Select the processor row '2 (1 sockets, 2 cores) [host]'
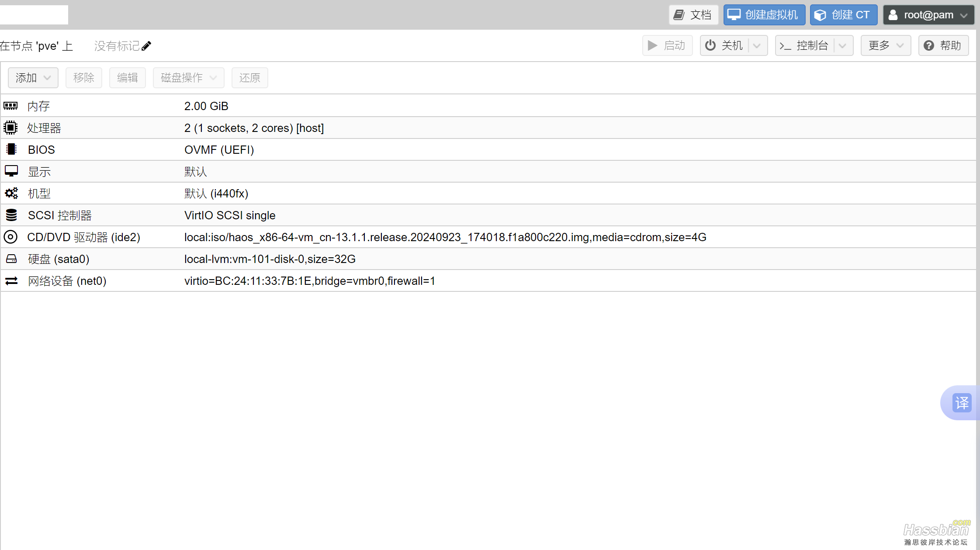 [254, 128]
